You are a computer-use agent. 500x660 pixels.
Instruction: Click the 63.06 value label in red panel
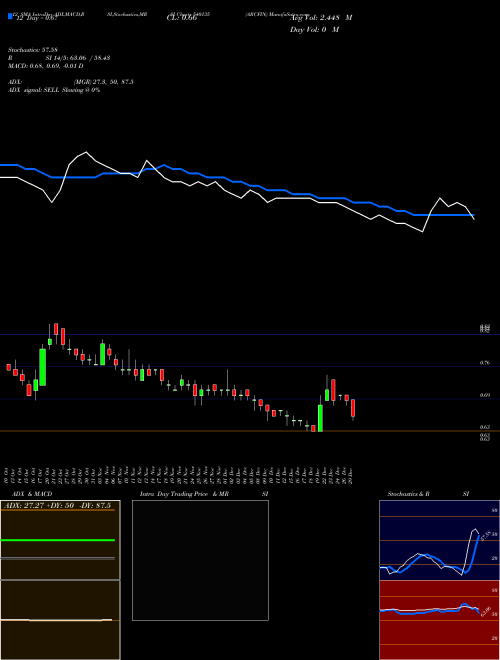(x=485, y=611)
